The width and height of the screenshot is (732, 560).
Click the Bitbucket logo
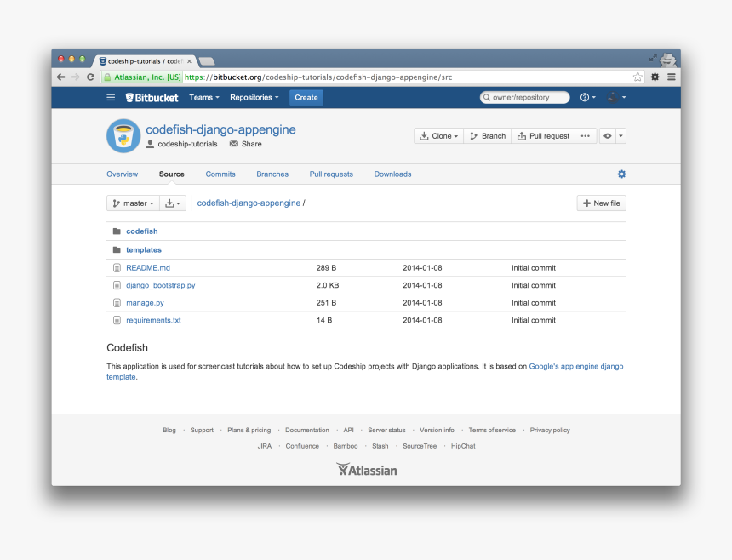pyautogui.click(x=152, y=98)
